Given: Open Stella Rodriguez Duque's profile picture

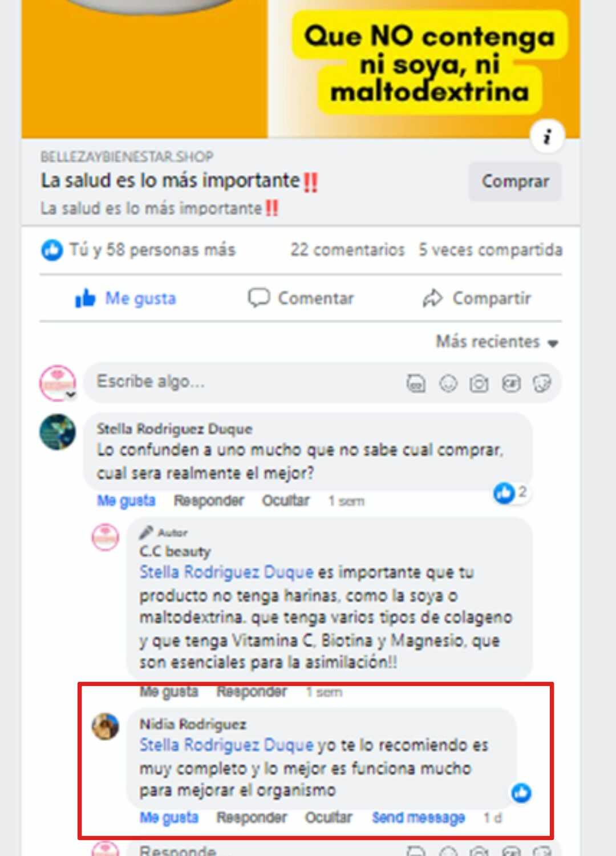Looking at the screenshot, I should point(58,432).
